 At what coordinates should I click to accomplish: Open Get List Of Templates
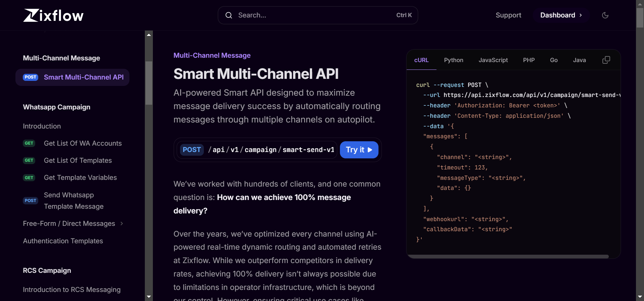point(78,160)
